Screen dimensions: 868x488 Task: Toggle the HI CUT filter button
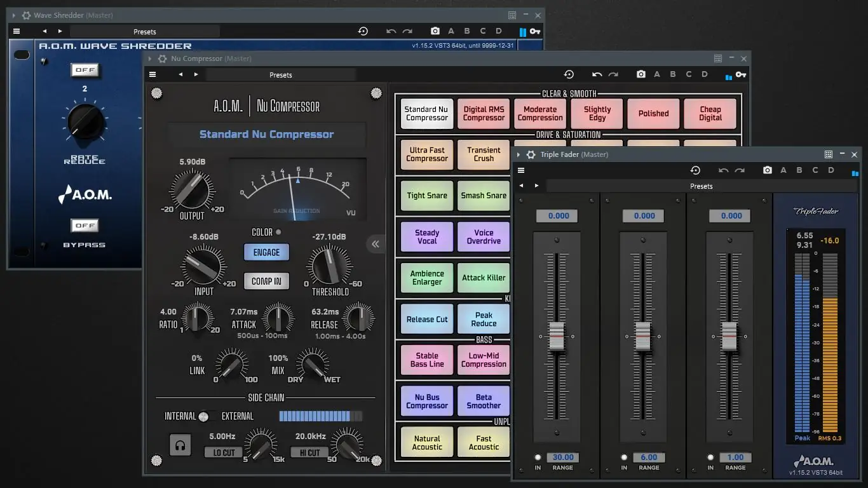click(310, 452)
